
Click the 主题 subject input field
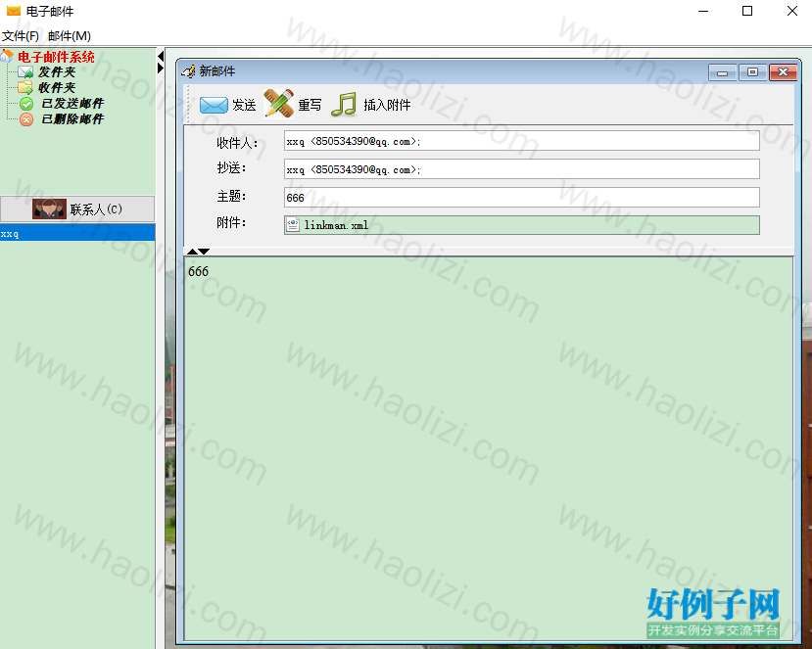tap(521, 197)
